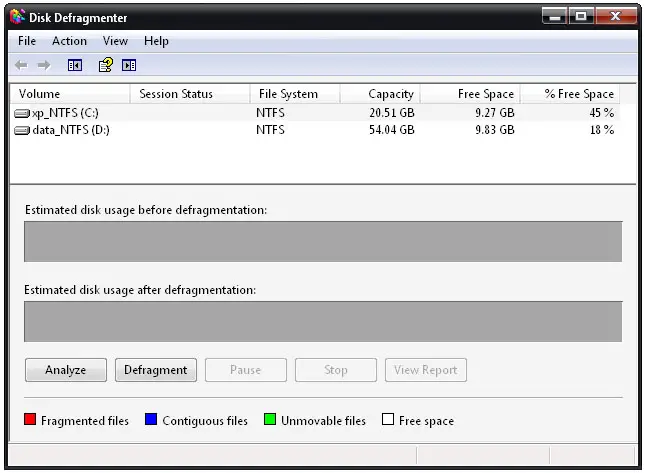Click the blue Contiguous files swatch
Viewport: 645px width, 473px height.
coord(151,419)
